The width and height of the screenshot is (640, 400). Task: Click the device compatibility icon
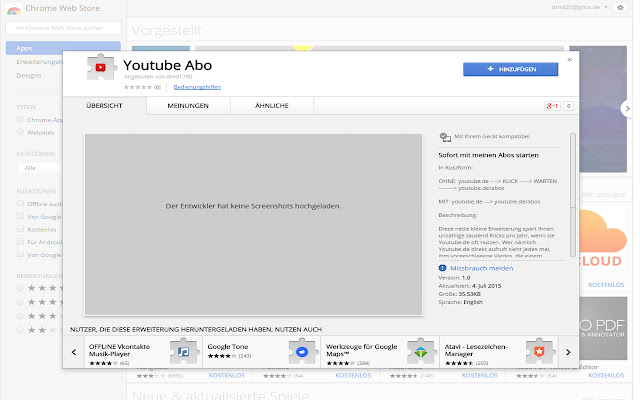click(x=445, y=137)
